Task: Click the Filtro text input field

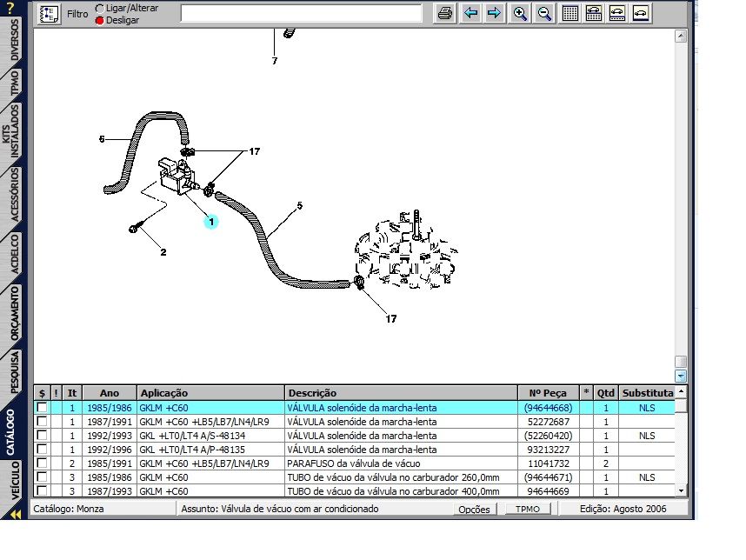Action: click(x=301, y=13)
